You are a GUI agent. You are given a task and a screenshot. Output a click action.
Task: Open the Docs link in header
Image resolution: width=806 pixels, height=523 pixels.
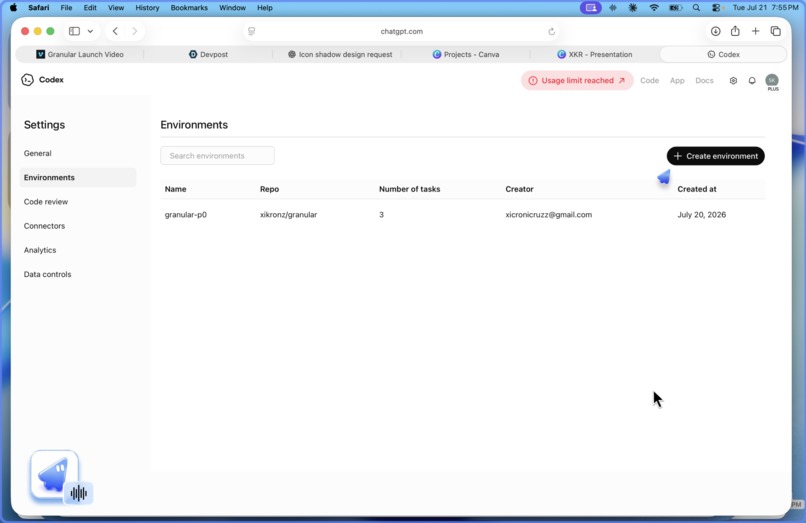click(x=704, y=81)
